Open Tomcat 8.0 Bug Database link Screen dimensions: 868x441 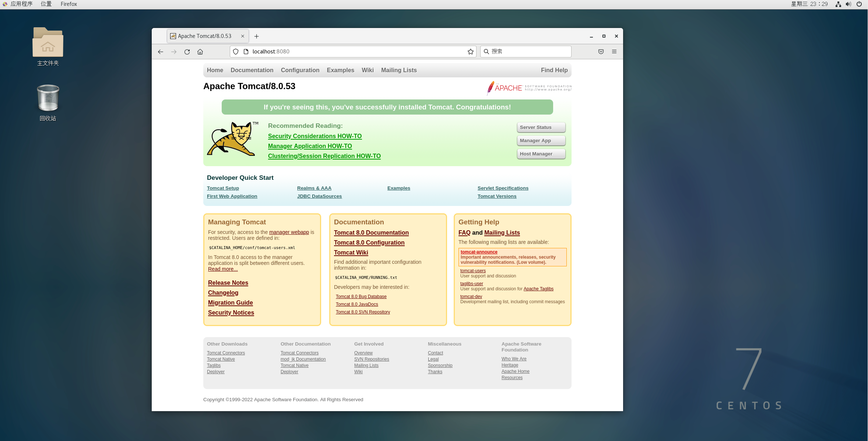coord(361,297)
